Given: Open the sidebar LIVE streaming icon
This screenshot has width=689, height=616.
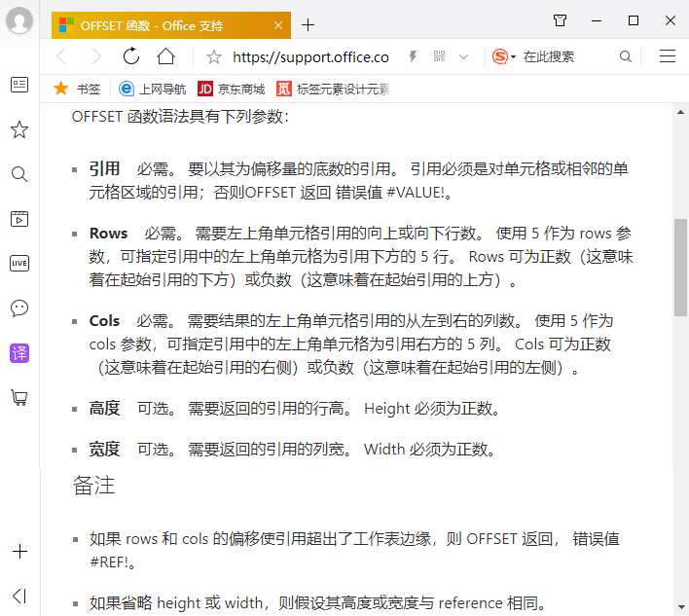Looking at the screenshot, I should coord(19,263).
